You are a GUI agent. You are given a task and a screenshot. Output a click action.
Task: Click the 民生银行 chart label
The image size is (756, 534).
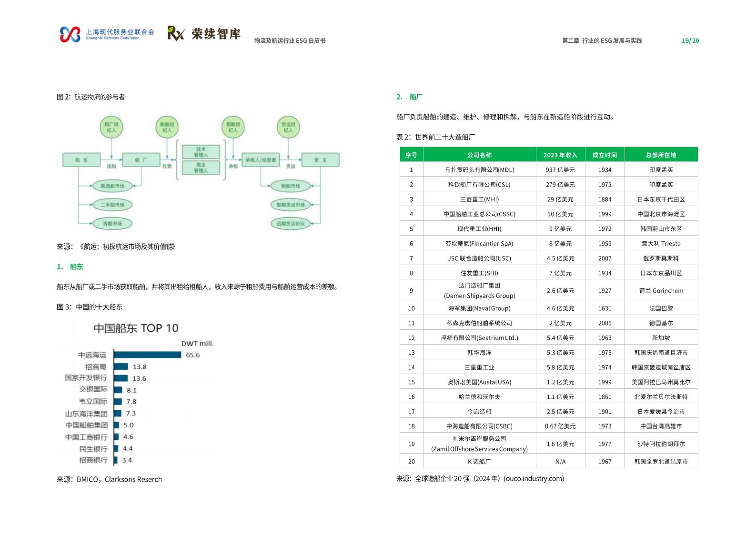point(93,449)
